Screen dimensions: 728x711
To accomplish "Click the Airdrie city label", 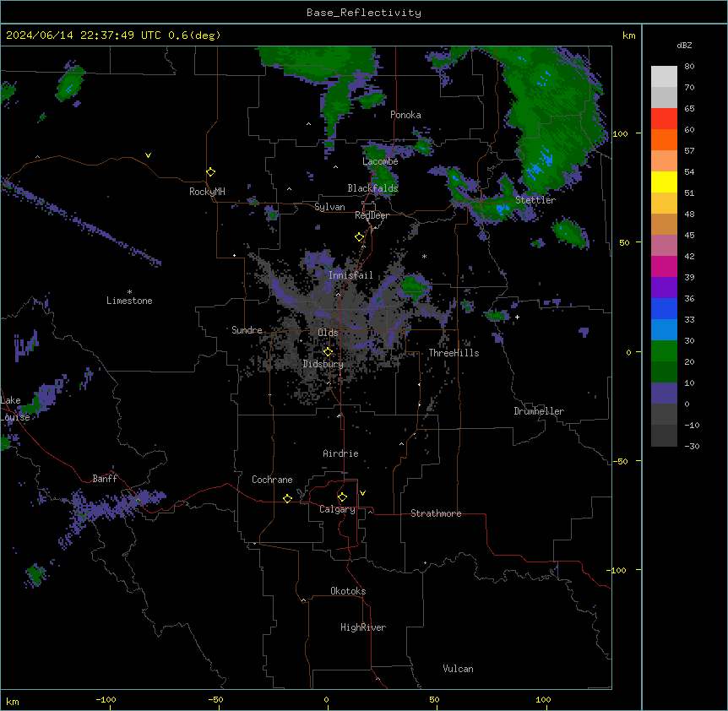I will point(340,453).
